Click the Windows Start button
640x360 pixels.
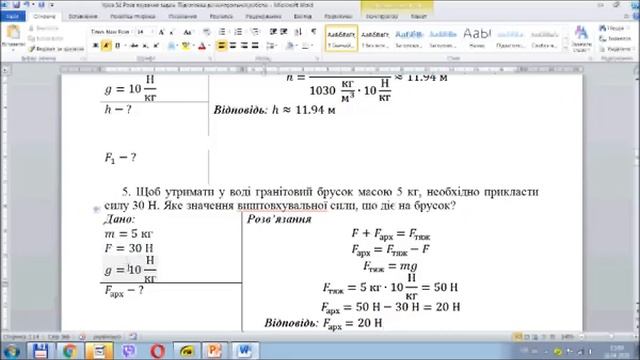[x=11, y=351]
